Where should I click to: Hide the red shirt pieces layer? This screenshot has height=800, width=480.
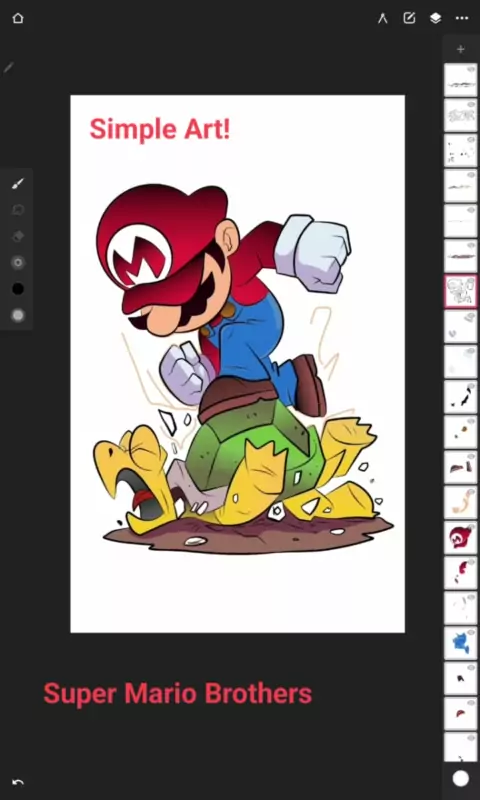click(x=471, y=561)
